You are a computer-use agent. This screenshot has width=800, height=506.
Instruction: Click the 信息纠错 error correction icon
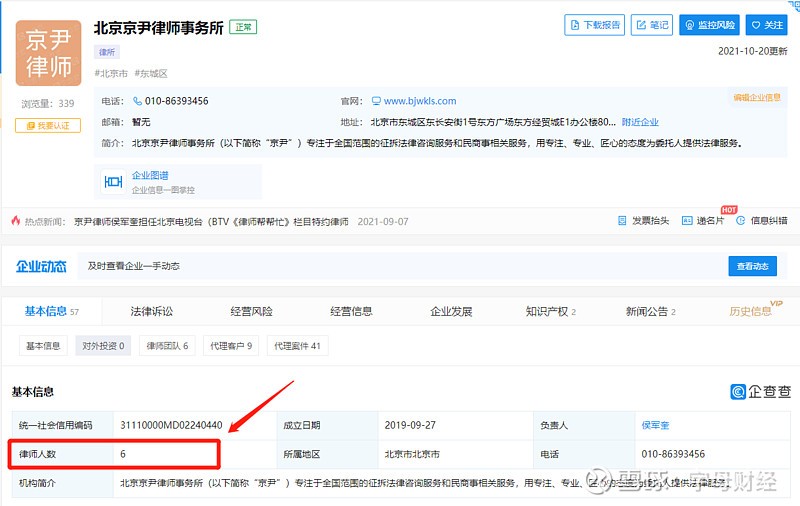[761, 220]
